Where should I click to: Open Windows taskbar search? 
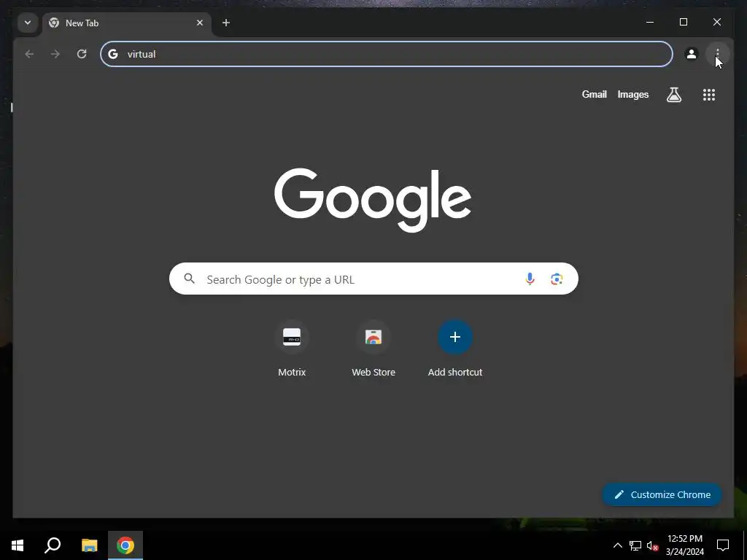53,545
